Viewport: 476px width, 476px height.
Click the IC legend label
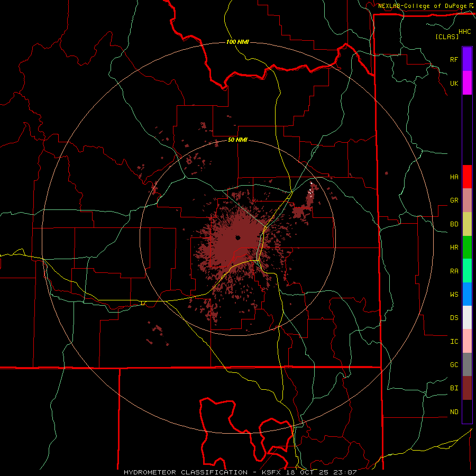(x=454, y=342)
